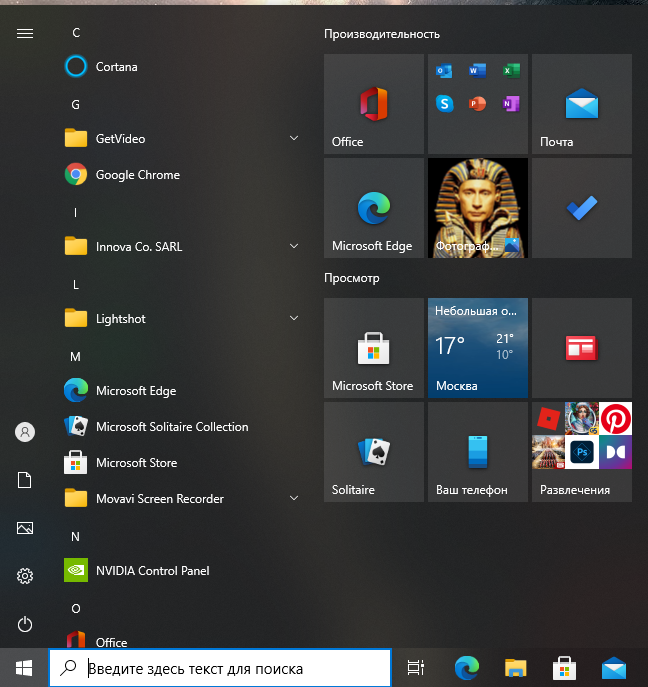
Task: Open the city game thumbnail in Развлечения
Action: (x=548, y=452)
